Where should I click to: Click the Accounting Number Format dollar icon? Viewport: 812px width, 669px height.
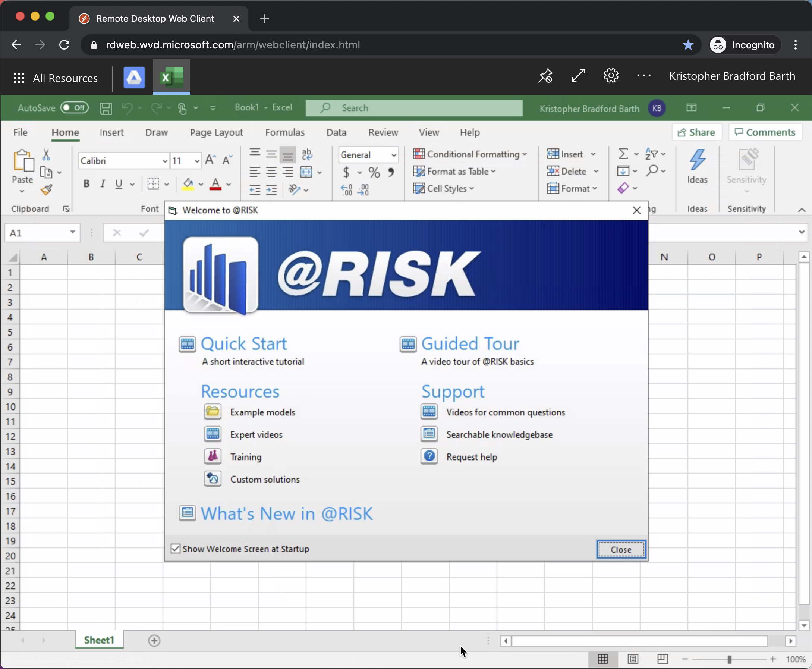point(346,172)
